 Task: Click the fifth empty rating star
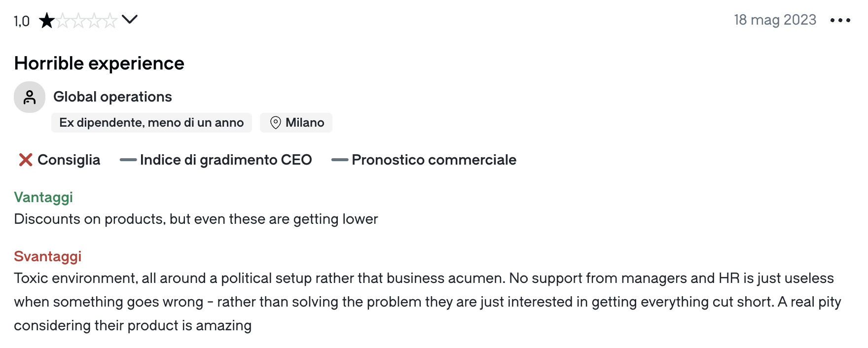[x=109, y=21]
